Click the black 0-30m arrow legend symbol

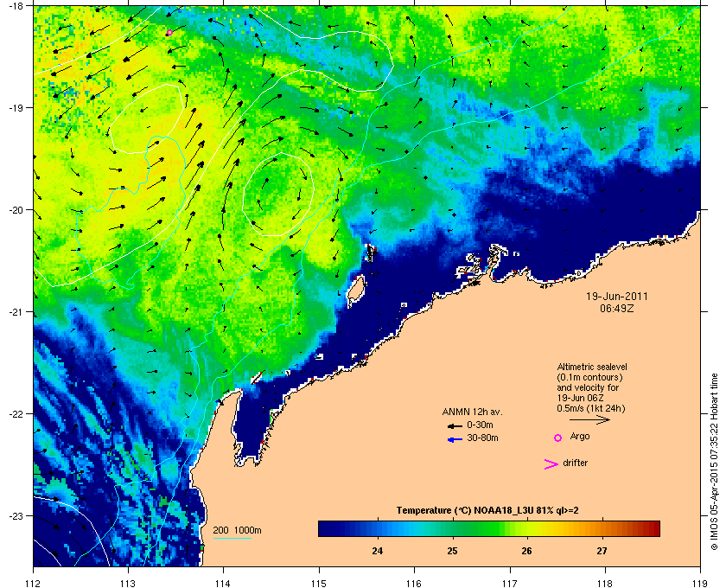455,425
